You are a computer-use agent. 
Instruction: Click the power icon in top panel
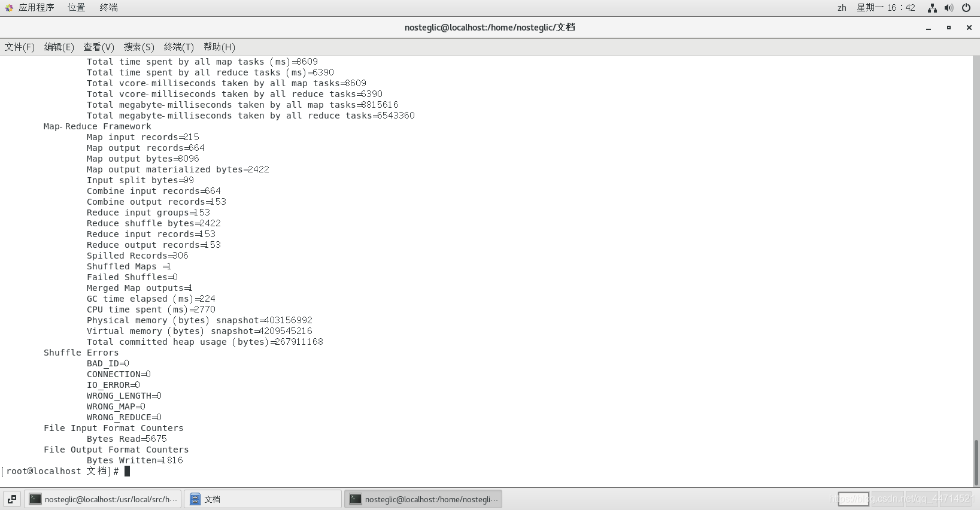pyautogui.click(x=966, y=8)
